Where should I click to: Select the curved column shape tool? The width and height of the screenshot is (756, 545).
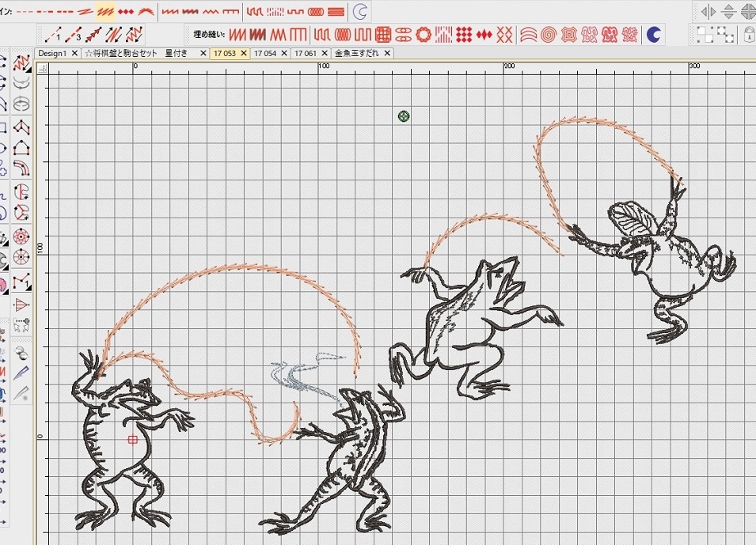click(21, 168)
